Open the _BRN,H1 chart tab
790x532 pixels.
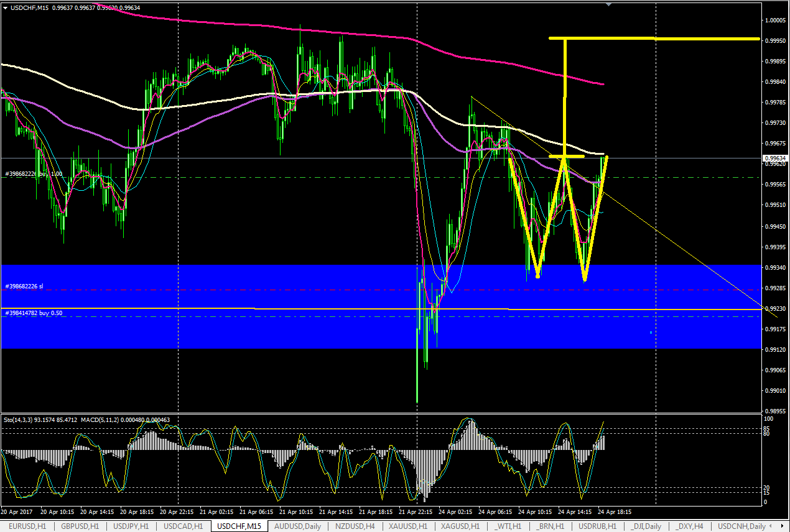click(550, 526)
